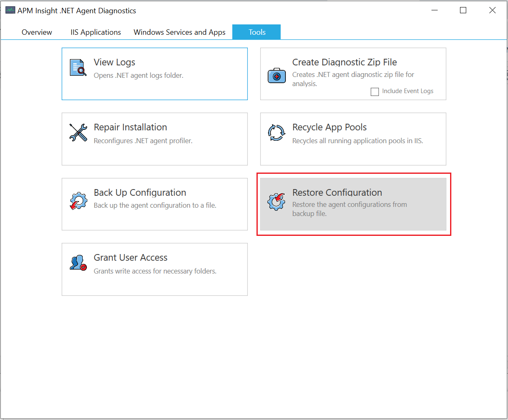Open the IIS Applications tab

[95, 32]
